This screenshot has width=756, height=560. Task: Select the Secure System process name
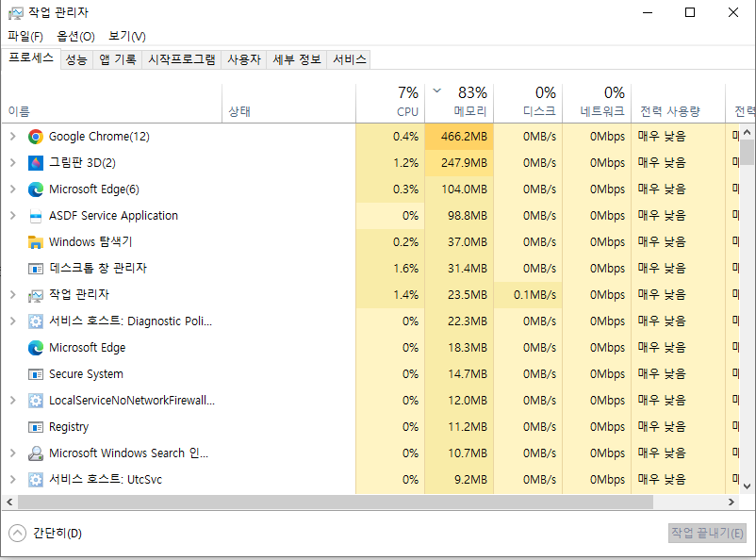pos(87,374)
